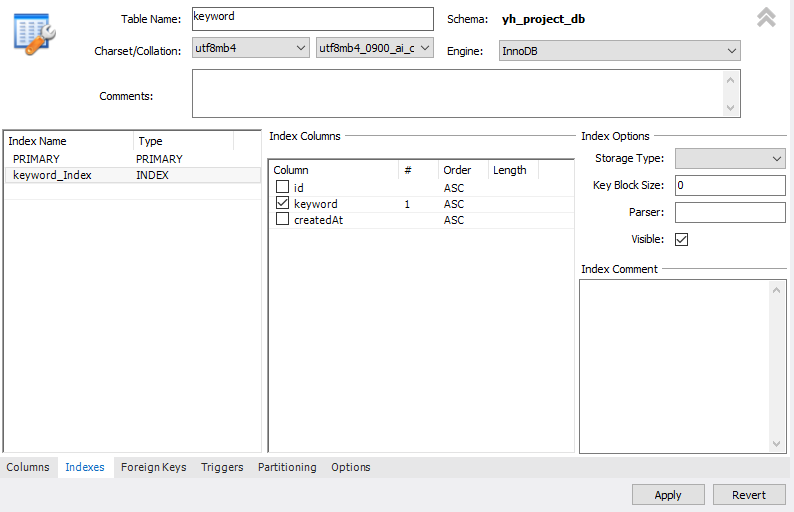794x512 pixels.
Task: Click the Parser input field
Action: 730,212
